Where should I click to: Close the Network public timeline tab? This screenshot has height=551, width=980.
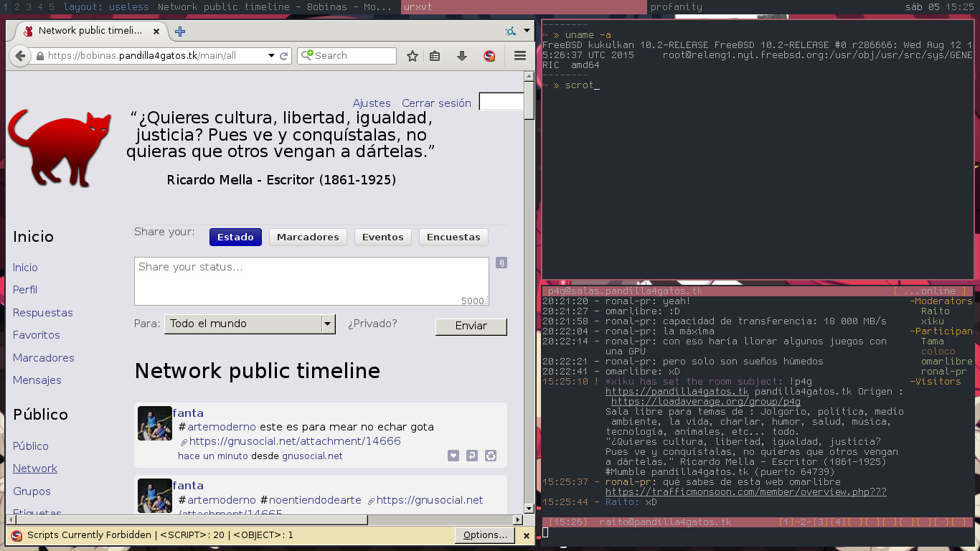[156, 32]
